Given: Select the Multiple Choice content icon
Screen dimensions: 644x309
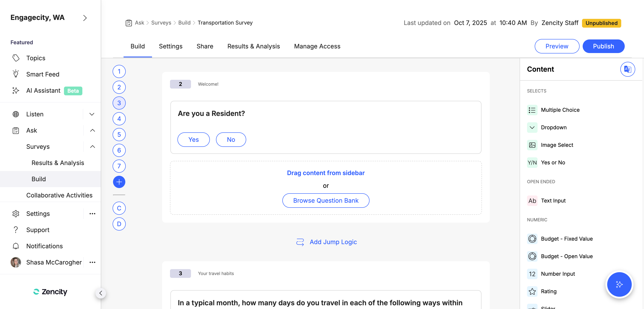Looking at the screenshot, I should (x=532, y=110).
